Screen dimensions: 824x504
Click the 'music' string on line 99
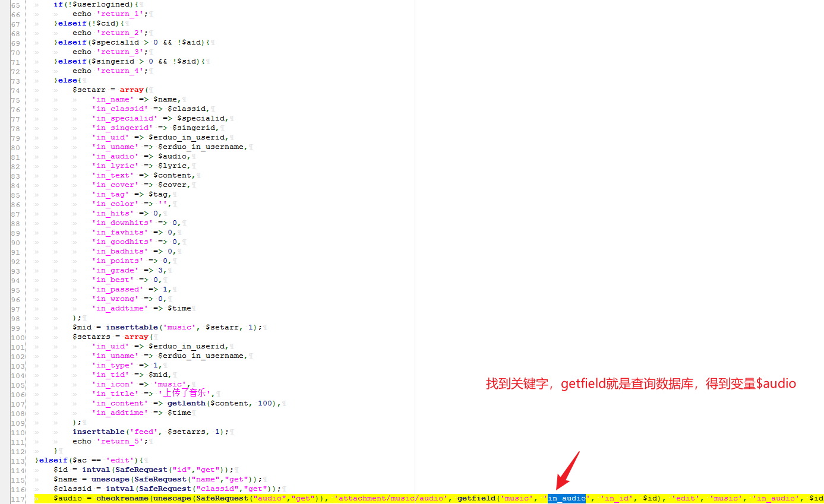click(x=178, y=327)
